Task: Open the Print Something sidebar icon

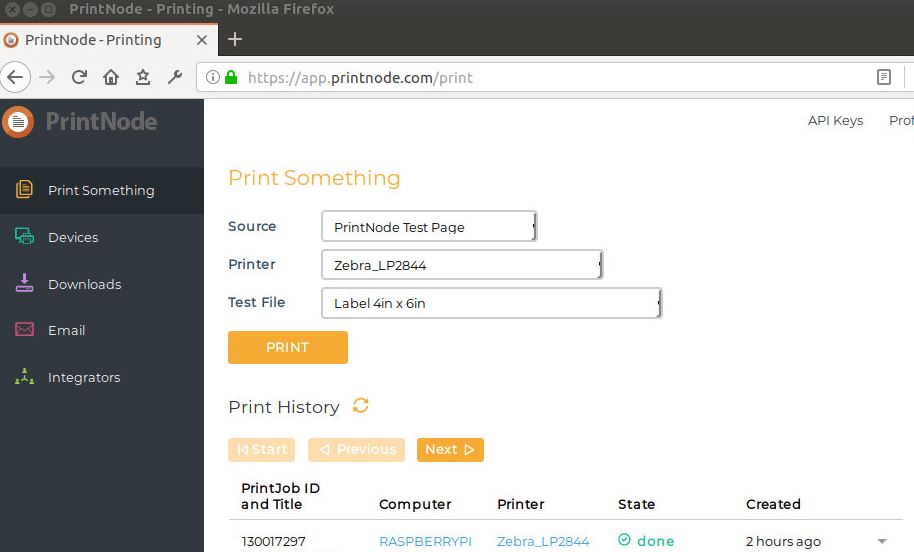Action: coord(24,189)
